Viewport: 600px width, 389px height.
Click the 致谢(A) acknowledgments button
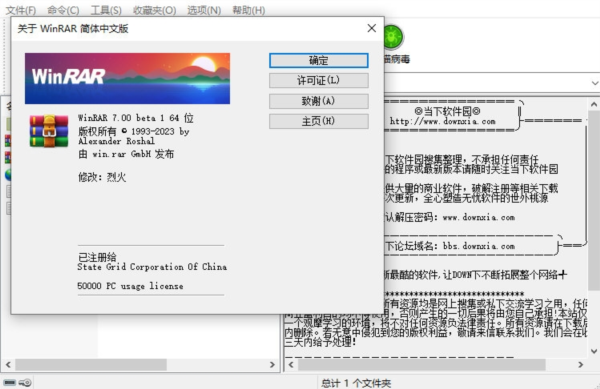318,101
